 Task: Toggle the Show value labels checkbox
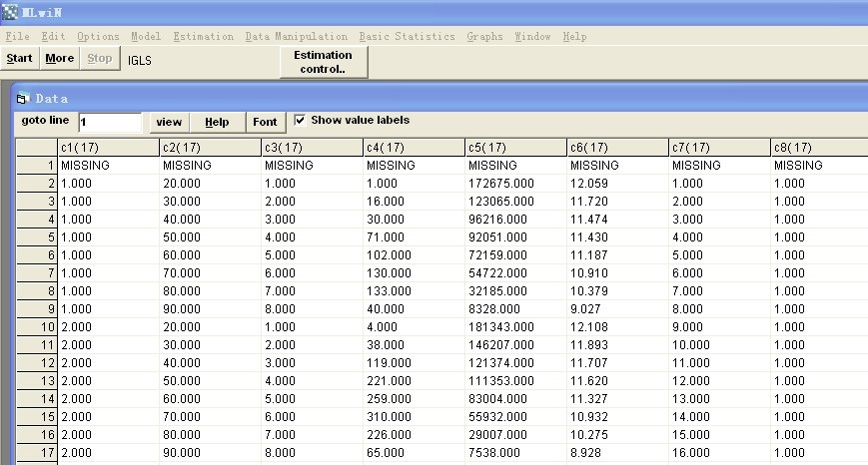[301, 121]
